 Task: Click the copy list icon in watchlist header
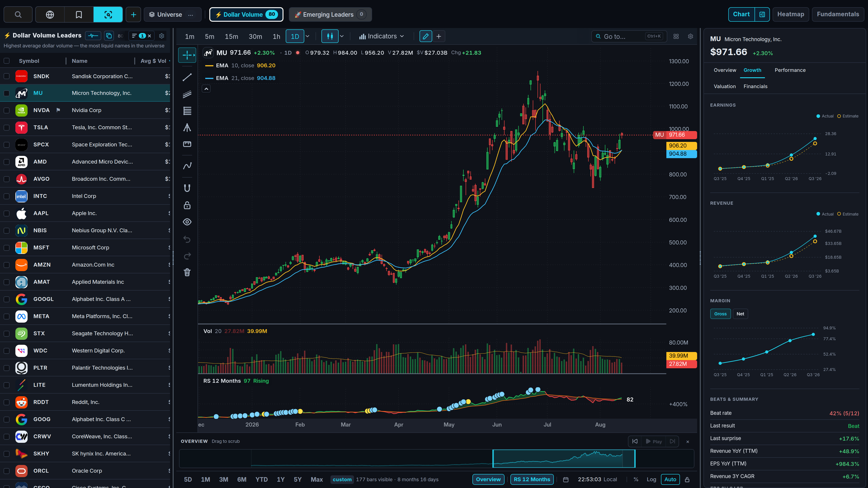(x=109, y=36)
